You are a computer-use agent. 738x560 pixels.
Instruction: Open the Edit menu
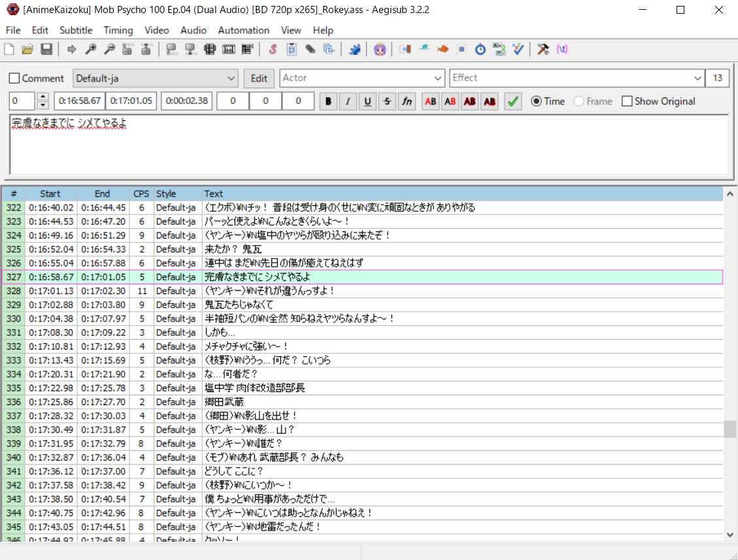click(40, 30)
